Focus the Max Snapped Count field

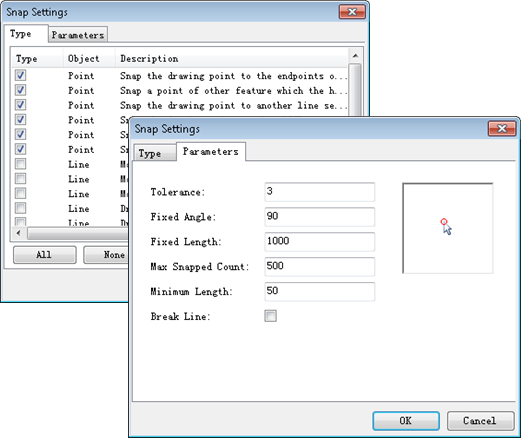click(x=319, y=267)
